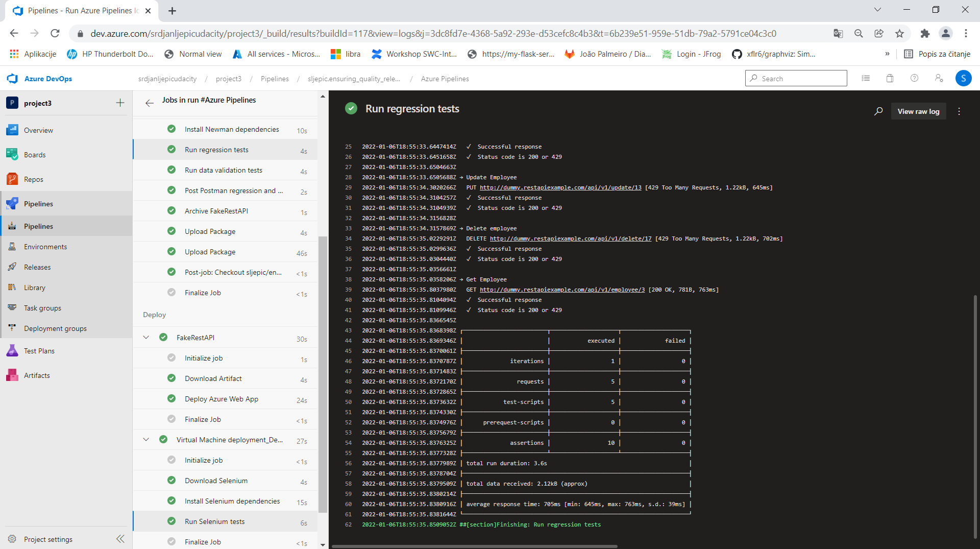Open Deployment groups

click(x=55, y=328)
